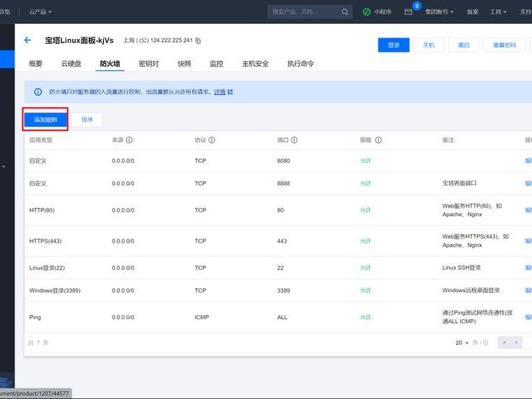
Task: Click the info icon next to 端口 column header
Action: 294,140
